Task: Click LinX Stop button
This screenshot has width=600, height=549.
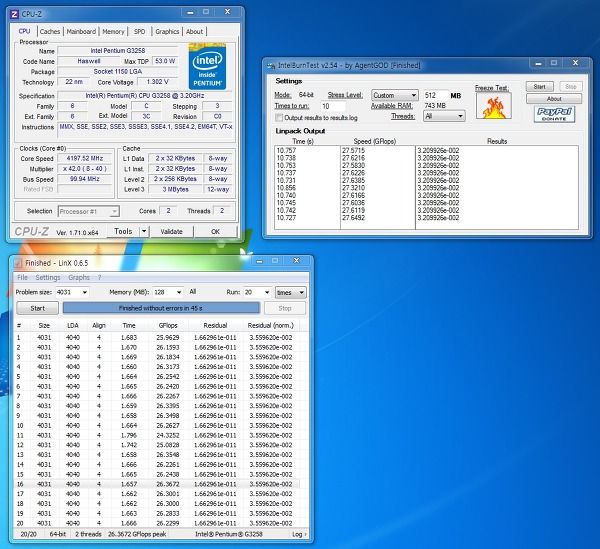Action: [x=285, y=308]
